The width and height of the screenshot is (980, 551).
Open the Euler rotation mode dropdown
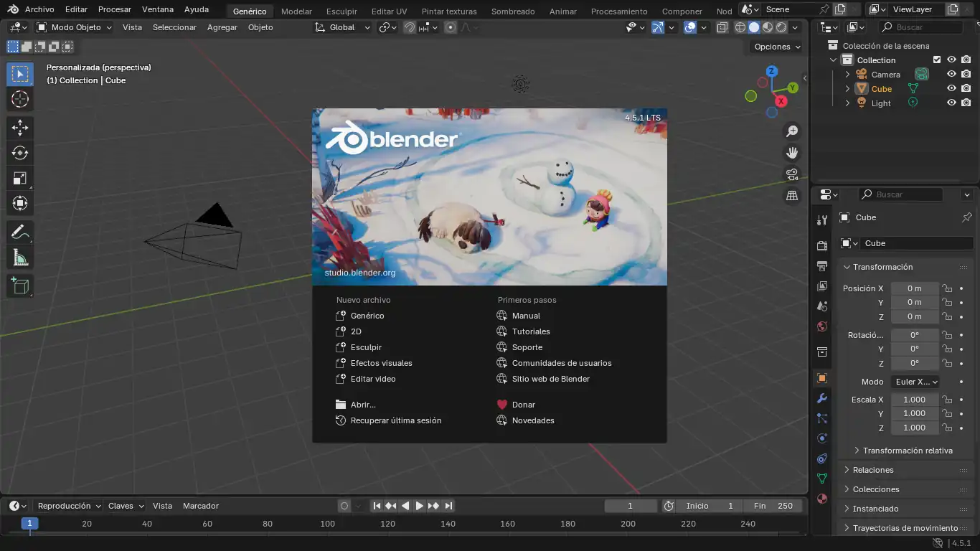click(915, 382)
